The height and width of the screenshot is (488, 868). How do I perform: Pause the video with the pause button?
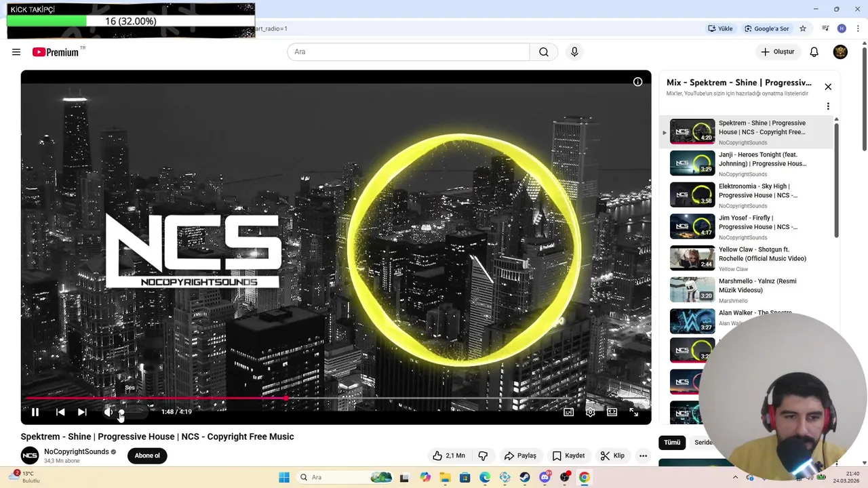pyautogui.click(x=35, y=411)
